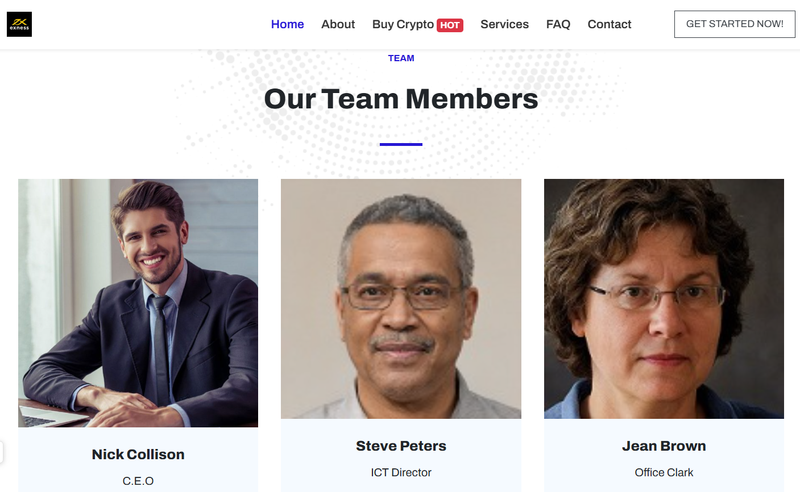The height and width of the screenshot is (492, 800).
Task: Click the ICT Director title text
Action: click(401, 473)
